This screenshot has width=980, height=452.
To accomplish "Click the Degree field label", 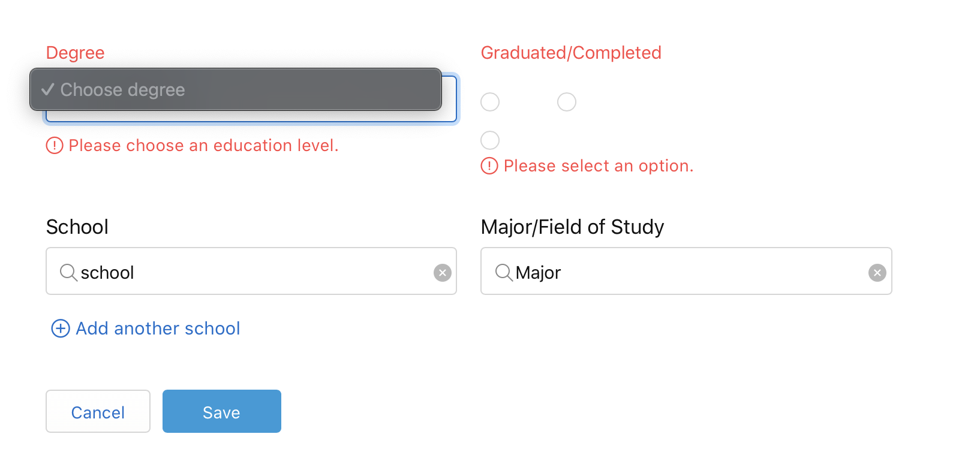I will click(76, 53).
